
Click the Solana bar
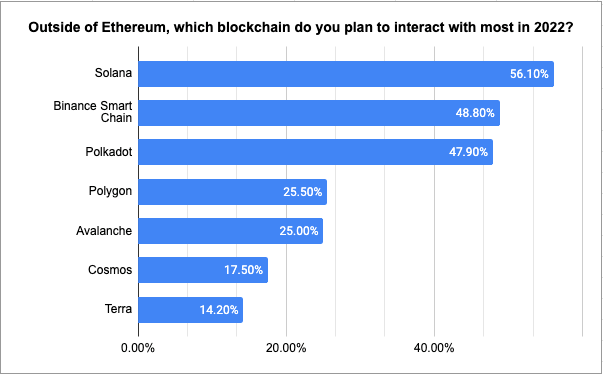tap(346, 74)
